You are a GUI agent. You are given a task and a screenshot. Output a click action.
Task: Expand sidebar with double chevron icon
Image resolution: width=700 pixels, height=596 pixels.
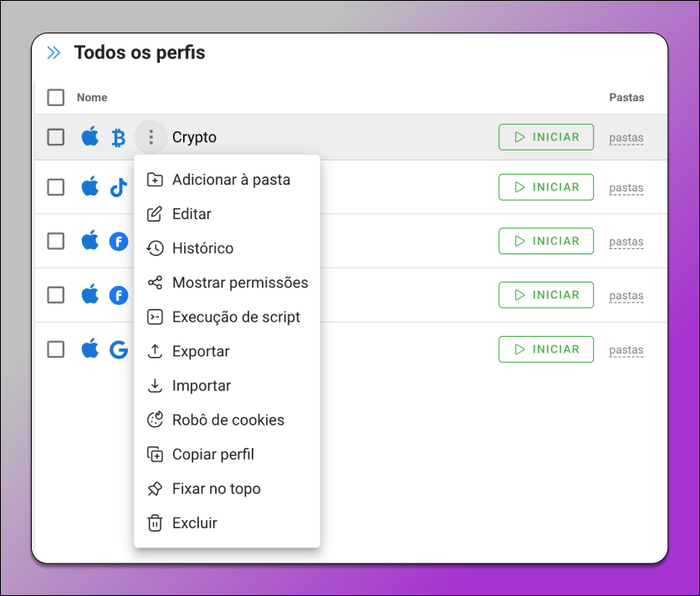pos(54,53)
